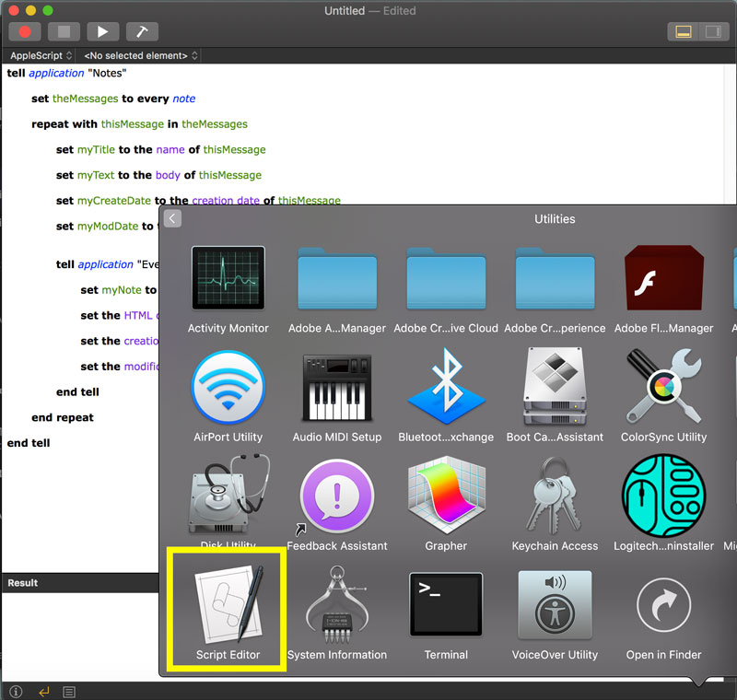Image resolution: width=737 pixels, height=700 pixels.
Task: Compile the script with the hammer icon
Action: [142, 32]
